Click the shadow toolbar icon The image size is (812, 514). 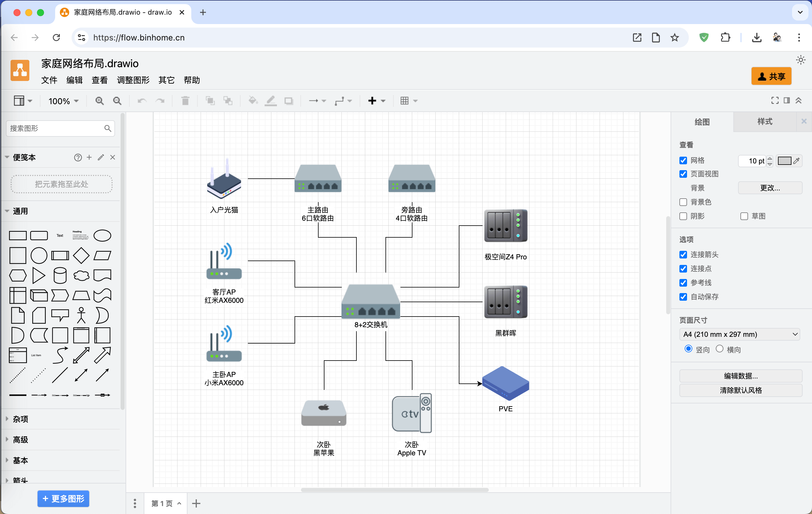[x=289, y=101]
